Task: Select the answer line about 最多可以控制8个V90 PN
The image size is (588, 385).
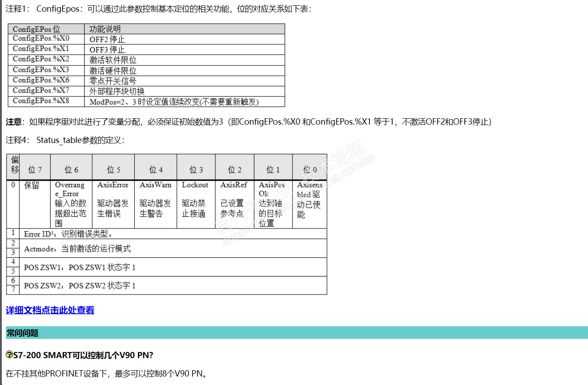Action: coord(107,373)
